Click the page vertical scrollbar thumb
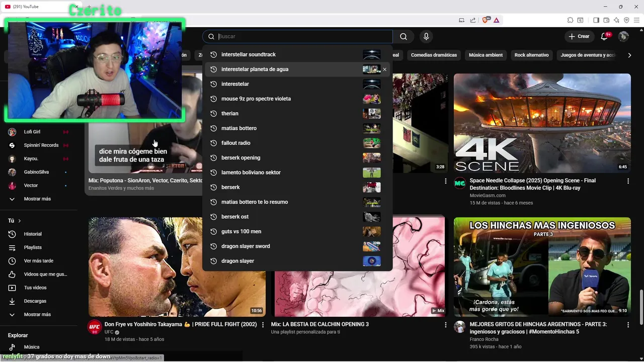 pyautogui.click(x=641, y=307)
